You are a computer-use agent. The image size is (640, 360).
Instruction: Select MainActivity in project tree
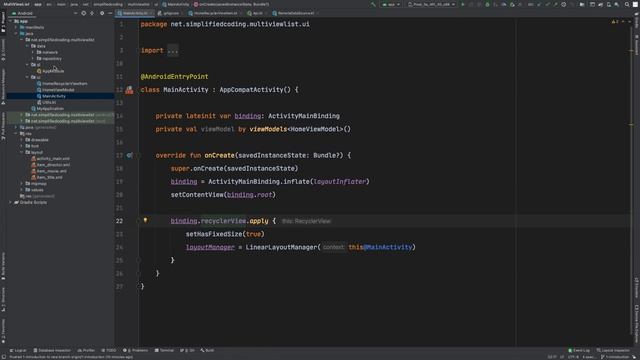pyautogui.click(x=51, y=96)
